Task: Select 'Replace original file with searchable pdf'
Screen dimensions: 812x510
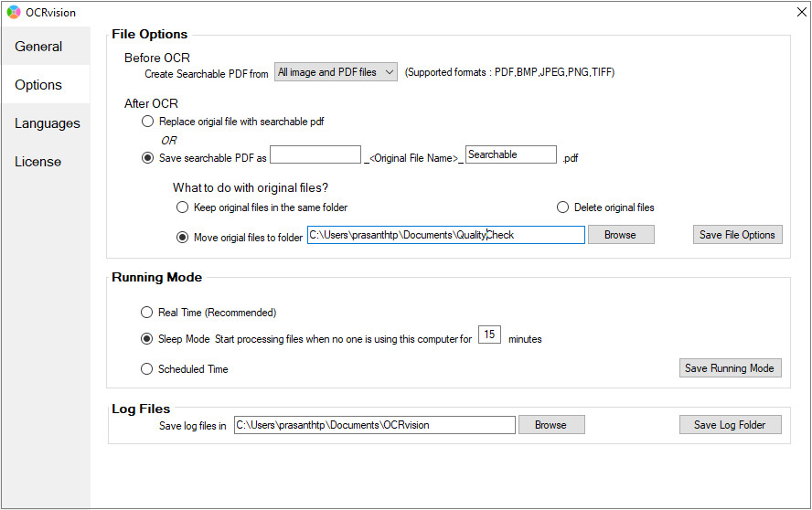Action: tap(147, 122)
